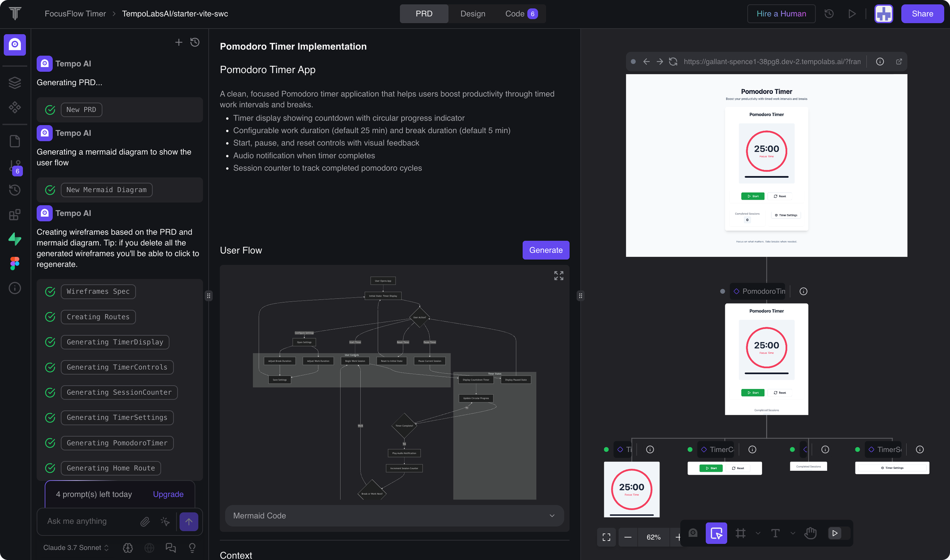Image resolution: width=950 pixels, height=560 pixels.
Task: Click the Tempo logo in top bar
Action: coord(15,14)
